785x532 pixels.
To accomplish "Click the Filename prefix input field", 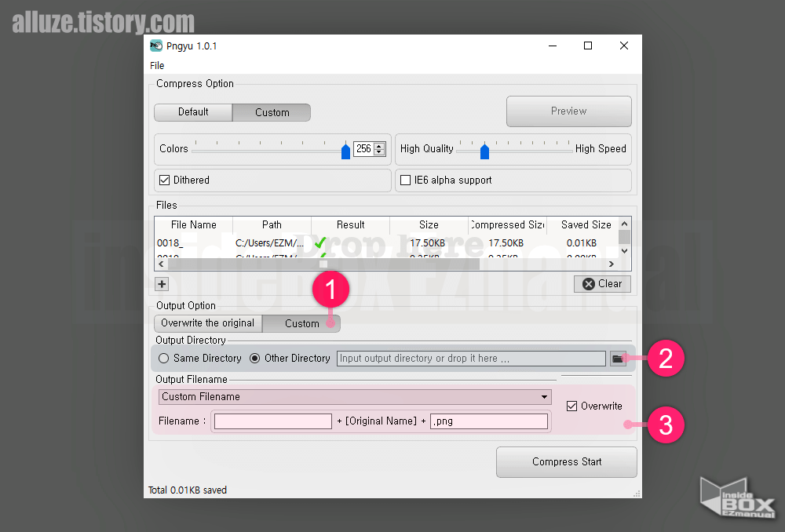I will pos(273,421).
